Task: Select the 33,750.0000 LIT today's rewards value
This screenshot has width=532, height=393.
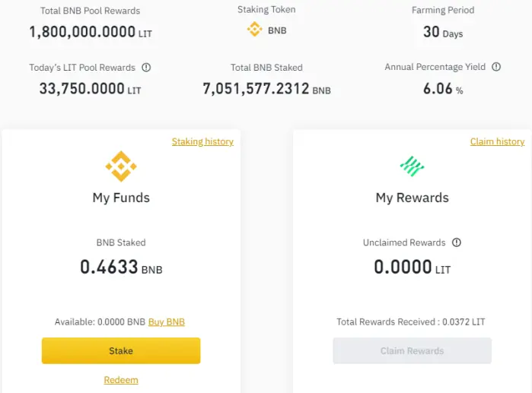Action: coord(91,89)
